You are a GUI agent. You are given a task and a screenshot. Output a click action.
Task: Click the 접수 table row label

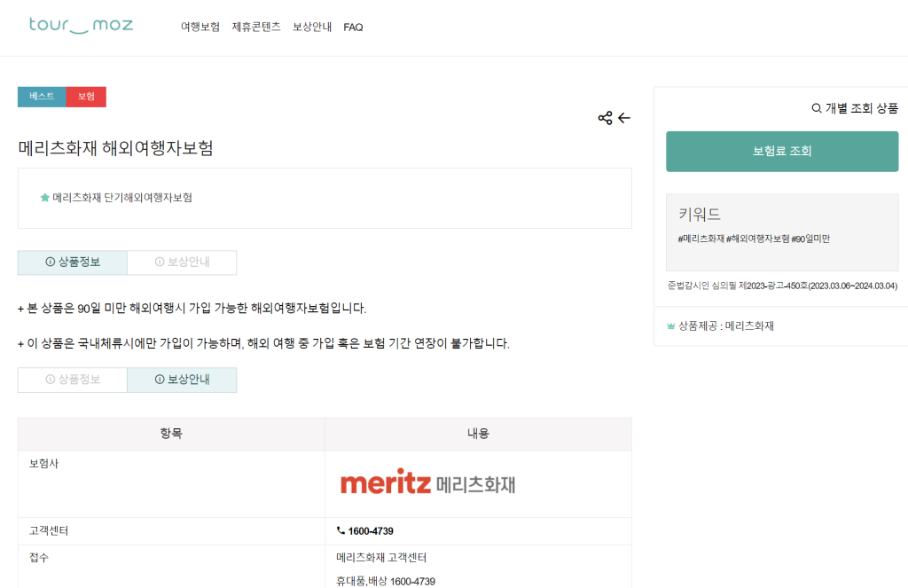[39, 557]
